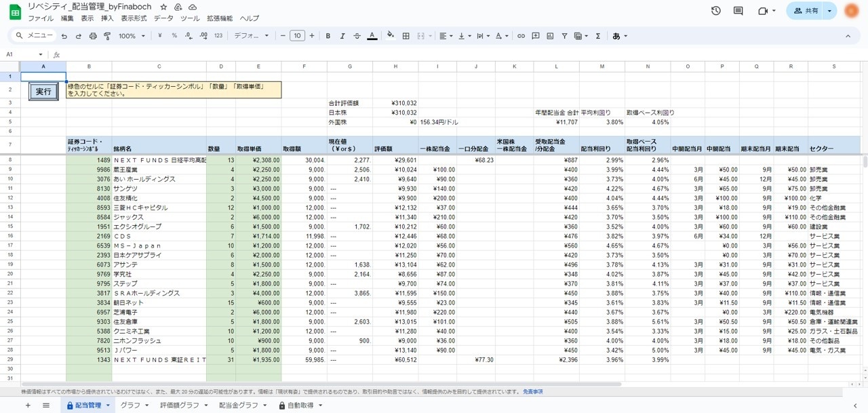Decrease font size with minus button
The height and width of the screenshot is (413, 868).
coord(282,36)
